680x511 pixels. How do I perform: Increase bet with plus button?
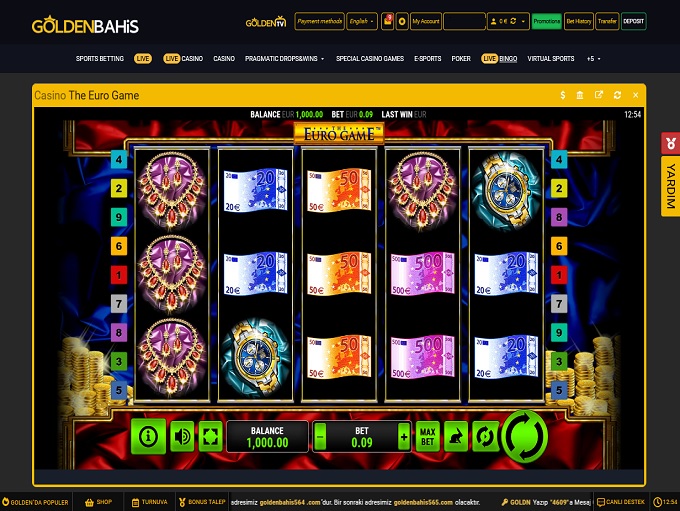tap(404, 437)
